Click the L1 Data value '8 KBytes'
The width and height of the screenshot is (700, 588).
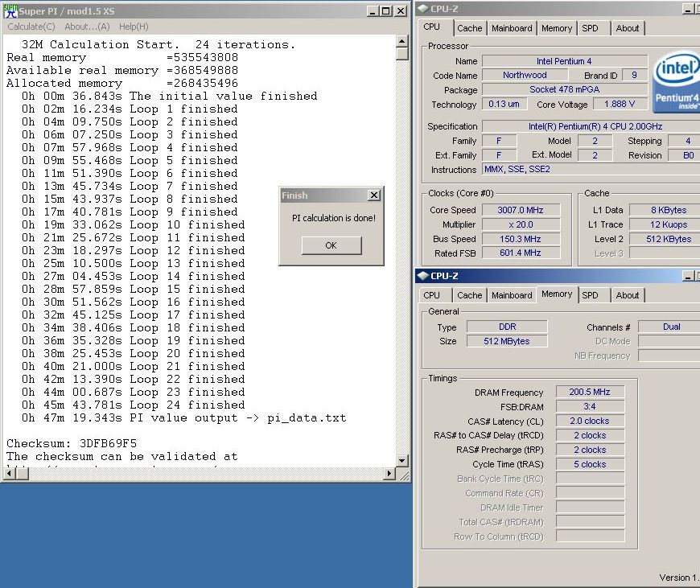click(665, 210)
